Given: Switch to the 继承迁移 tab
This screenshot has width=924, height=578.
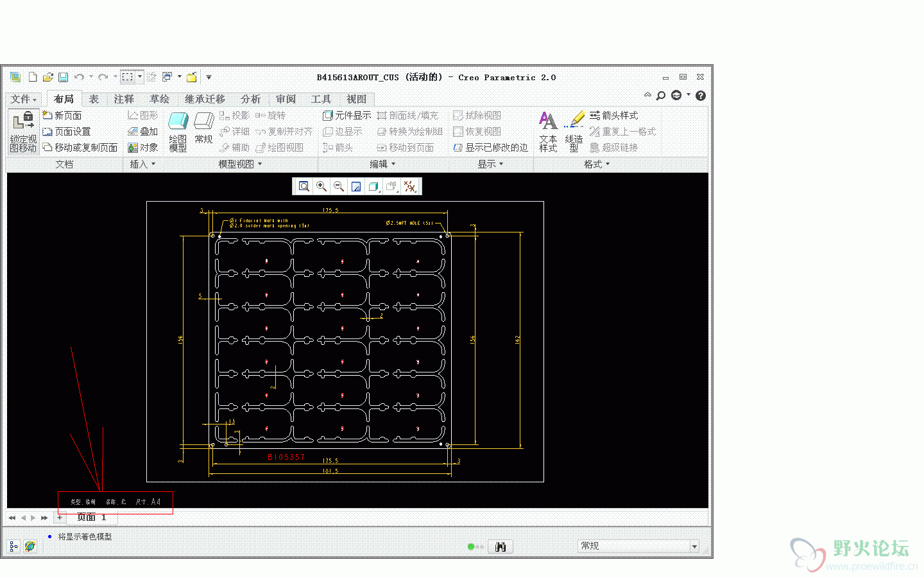Looking at the screenshot, I should tap(205, 99).
